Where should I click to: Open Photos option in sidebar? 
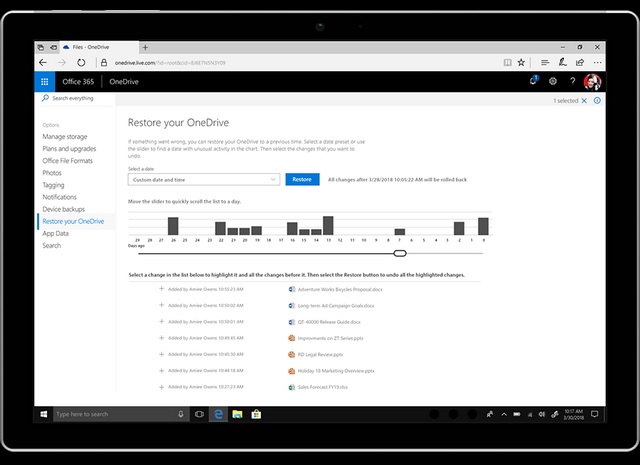pos(52,173)
